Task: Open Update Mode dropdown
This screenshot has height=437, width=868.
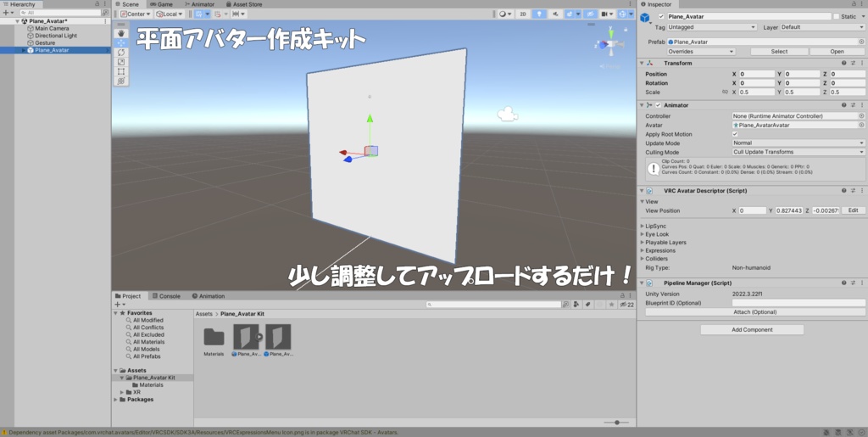Action: 798,143
